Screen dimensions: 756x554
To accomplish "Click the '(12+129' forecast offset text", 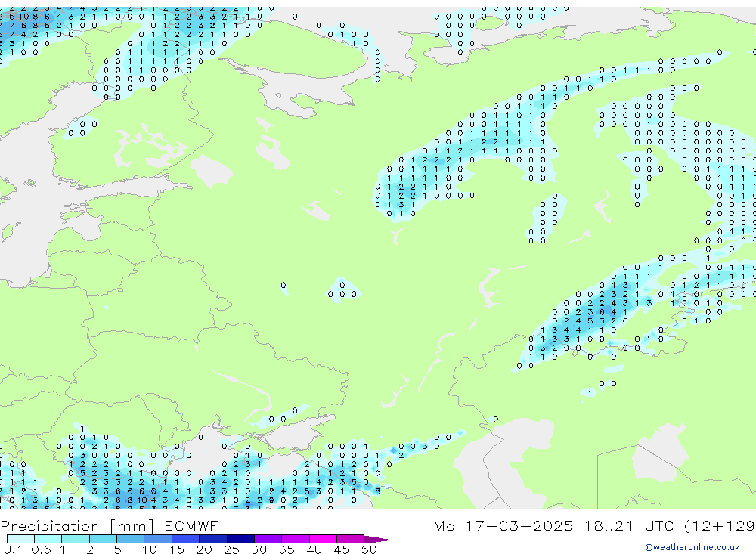I will pos(720,525).
